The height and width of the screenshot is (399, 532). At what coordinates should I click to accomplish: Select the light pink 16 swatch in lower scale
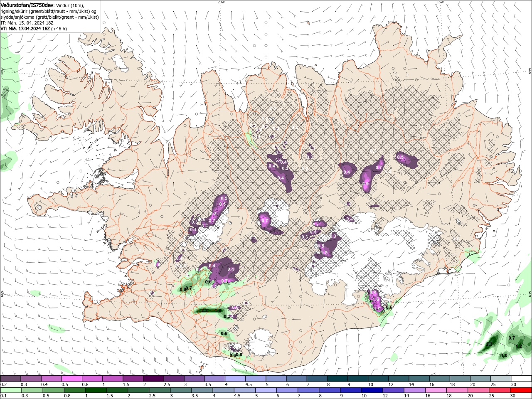point(436,390)
